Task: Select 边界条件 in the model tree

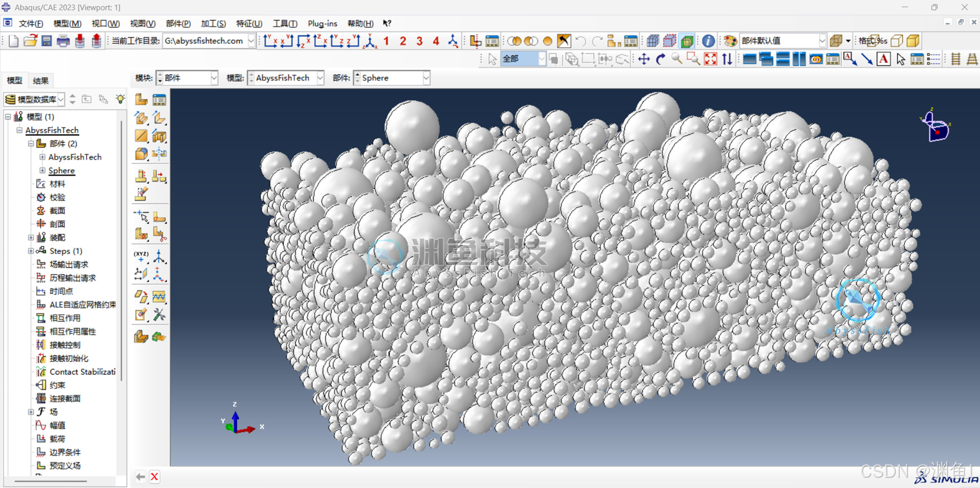Action: click(65, 452)
